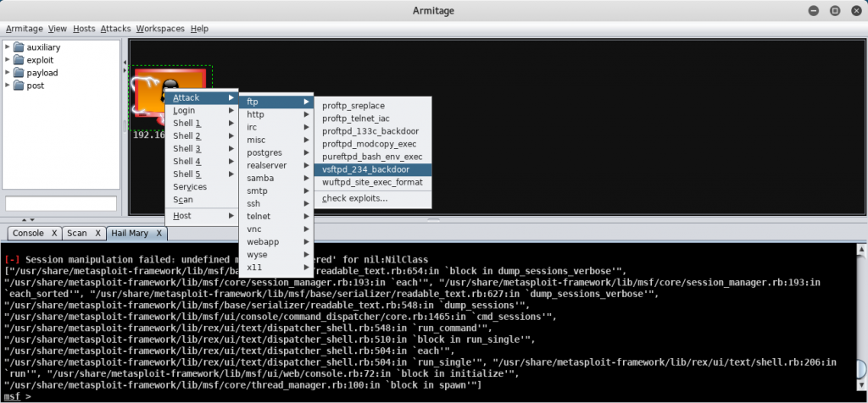Expand the auxiliary module tree node
The height and width of the screenshot is (403, 868).
tap(8, 47)
